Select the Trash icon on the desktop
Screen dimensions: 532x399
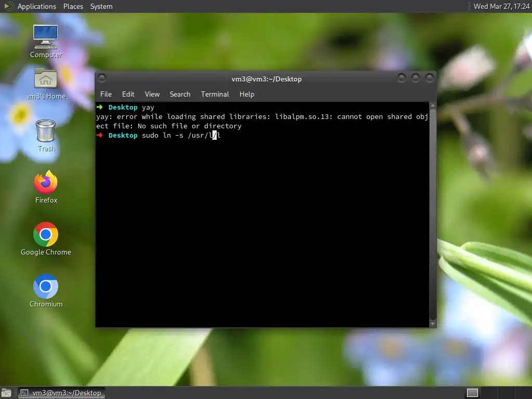click(x=46, y=136)
